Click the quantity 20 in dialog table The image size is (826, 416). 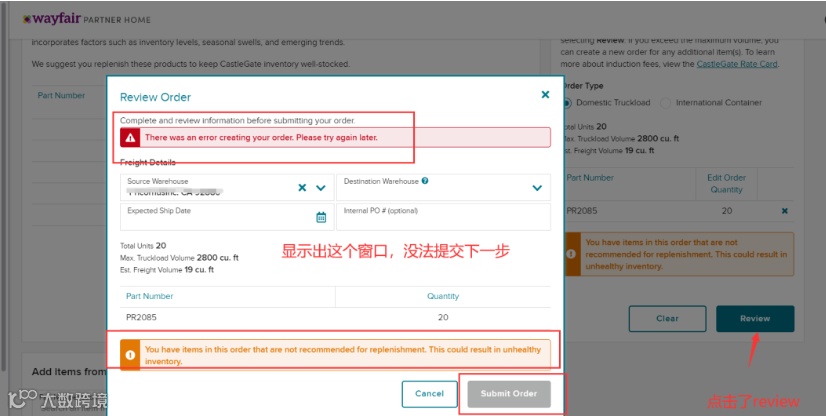443,318
